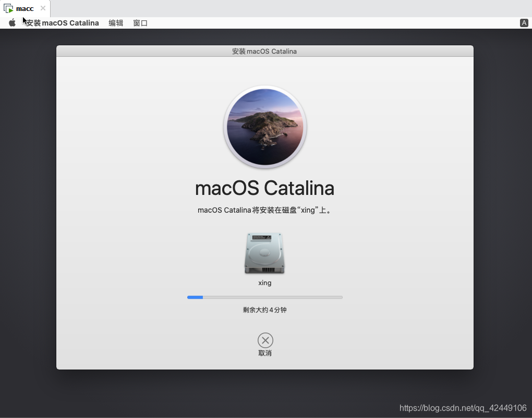This screenshot has height=418, width=532.
Task: Click the input source A icon in menu bar
Action: point(524,23)
